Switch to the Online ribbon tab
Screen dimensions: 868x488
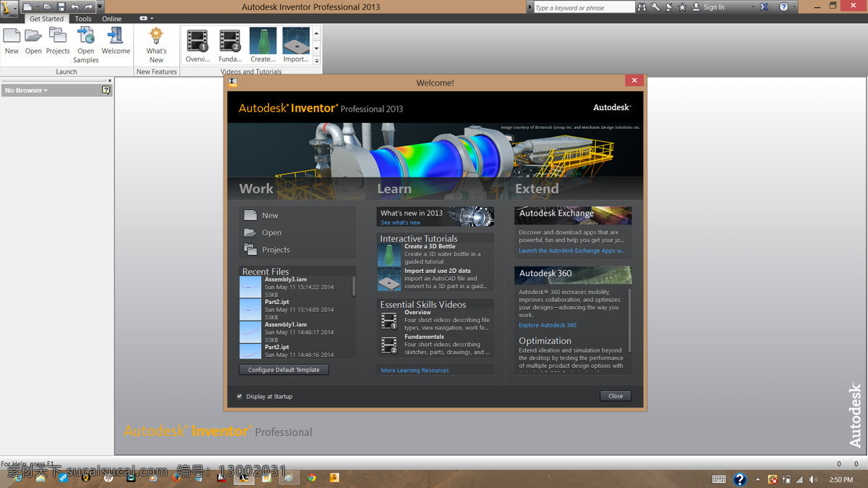click(x=111, y=19)
